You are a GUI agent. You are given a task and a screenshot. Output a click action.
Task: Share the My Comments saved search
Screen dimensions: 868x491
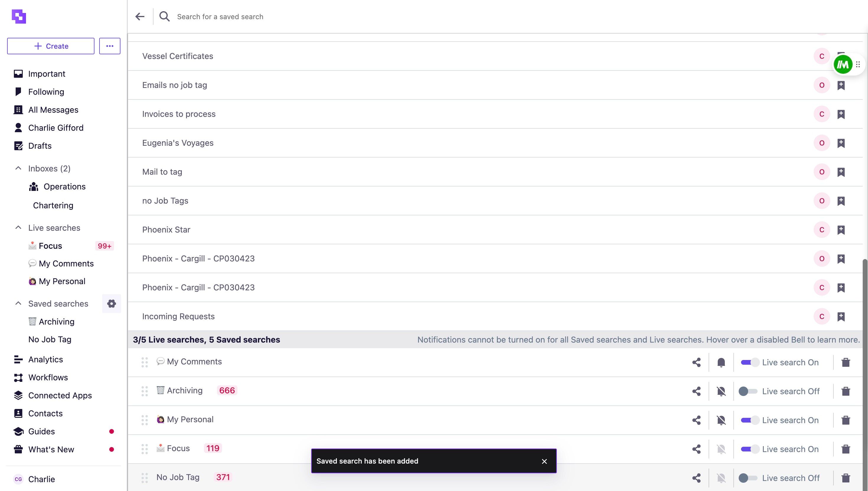click(x=696, y=362)
